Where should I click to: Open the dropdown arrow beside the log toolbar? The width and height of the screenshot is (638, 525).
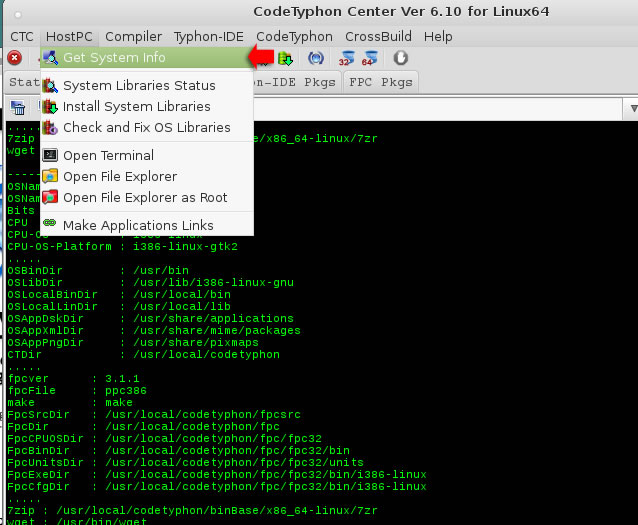[x=633, y=108]
